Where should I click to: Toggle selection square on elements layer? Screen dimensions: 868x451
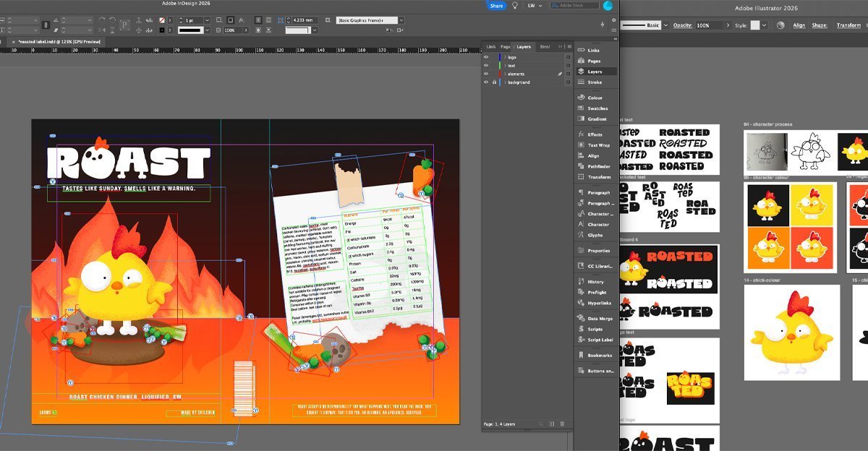[x=568, y=74]
